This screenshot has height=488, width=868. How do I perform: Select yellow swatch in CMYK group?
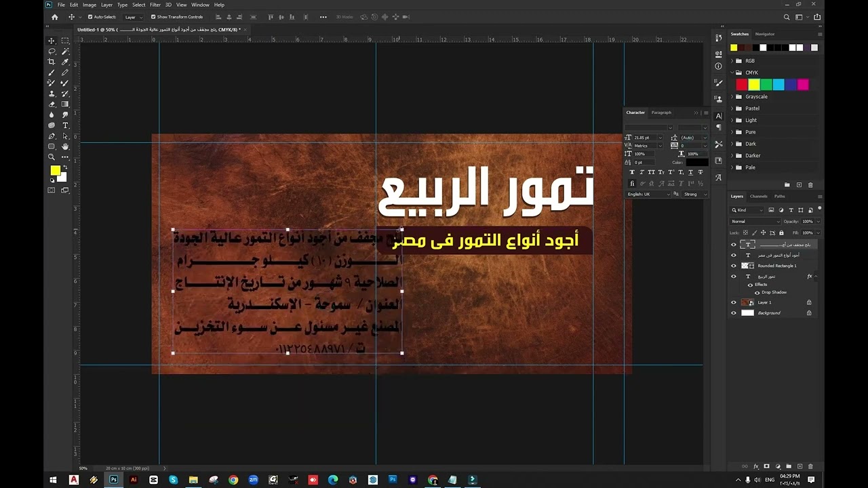754,85
